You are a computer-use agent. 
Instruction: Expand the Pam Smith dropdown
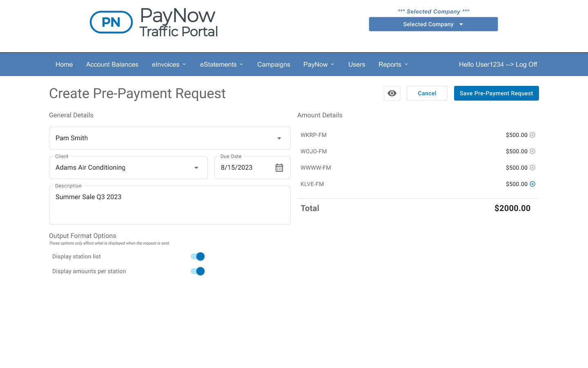point(170,138)
